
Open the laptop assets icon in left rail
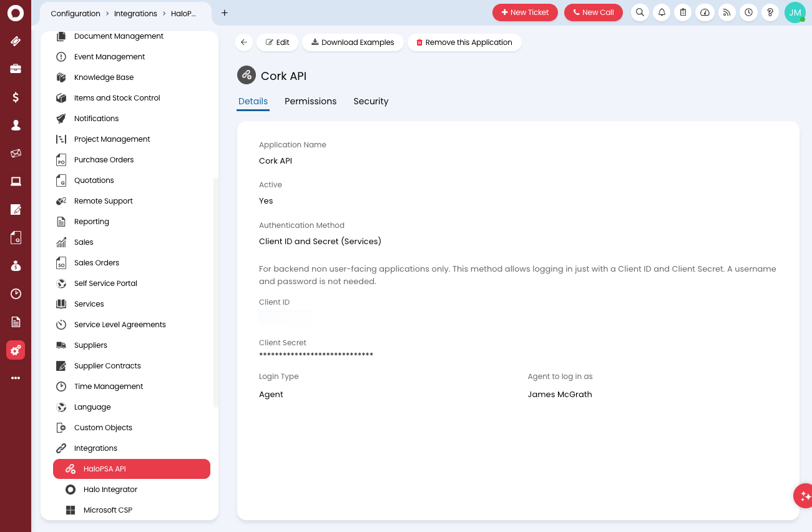tap(16, 181)
